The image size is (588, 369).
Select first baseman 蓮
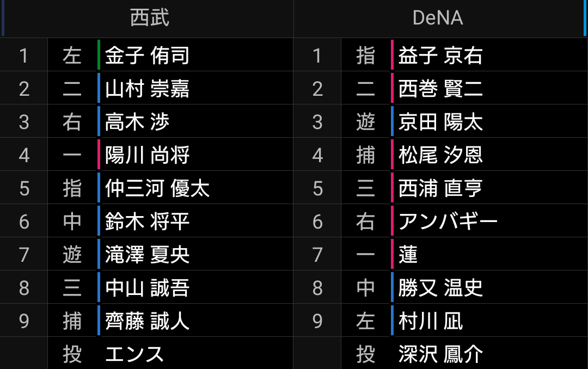[x=408, y=255]
